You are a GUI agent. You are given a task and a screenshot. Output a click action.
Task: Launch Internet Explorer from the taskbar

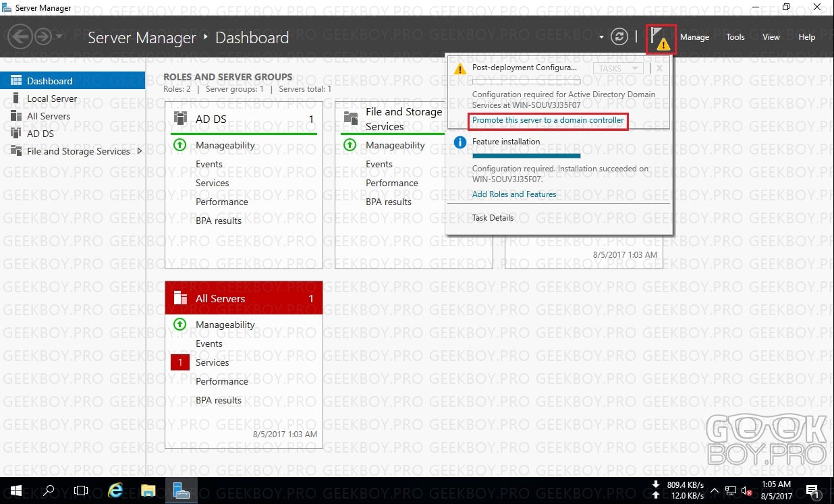(115, 491)
